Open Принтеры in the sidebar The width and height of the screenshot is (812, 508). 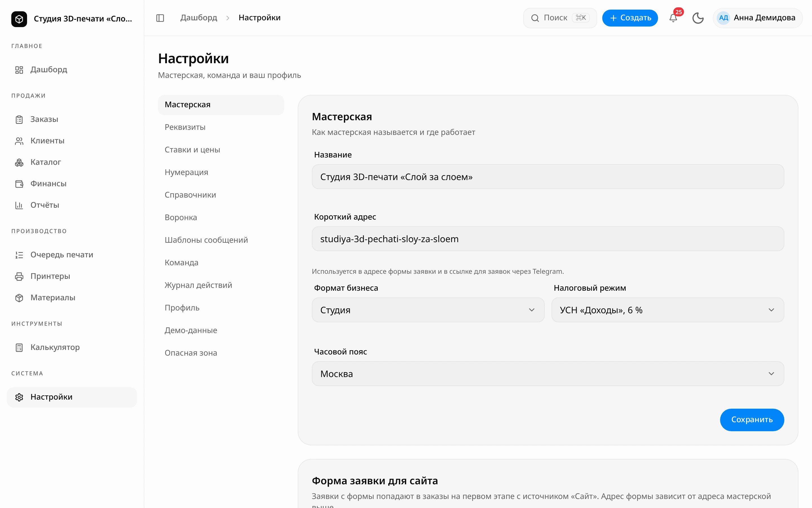72,276
